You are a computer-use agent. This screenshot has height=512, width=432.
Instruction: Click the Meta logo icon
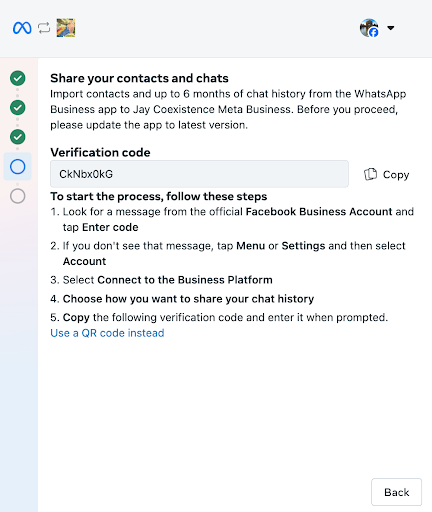22,28
